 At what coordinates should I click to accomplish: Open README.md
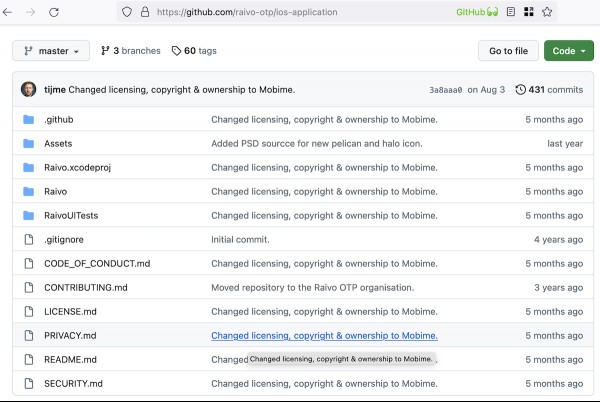70,360
